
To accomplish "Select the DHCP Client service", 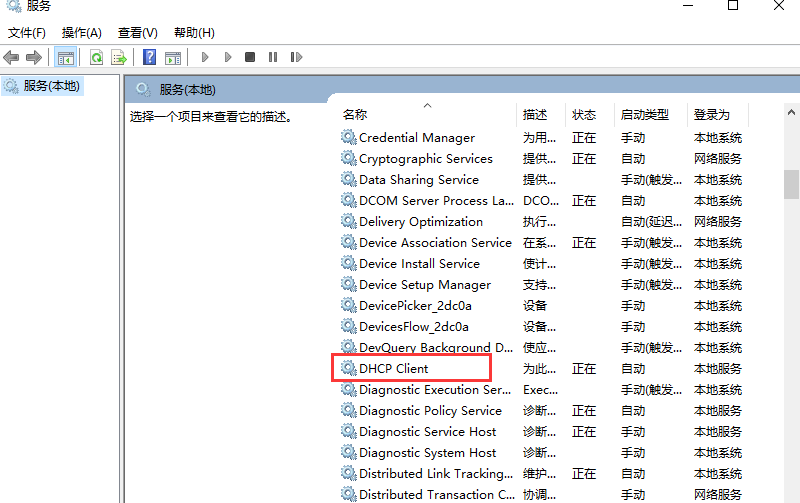I will (394, 369).
